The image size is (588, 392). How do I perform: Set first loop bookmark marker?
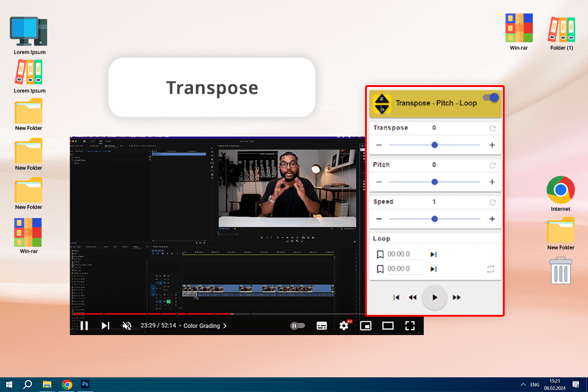pos(380,255)
